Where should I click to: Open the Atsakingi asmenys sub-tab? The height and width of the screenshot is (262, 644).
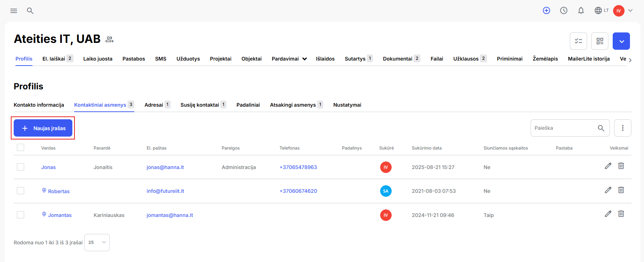(x=297, y=105)
